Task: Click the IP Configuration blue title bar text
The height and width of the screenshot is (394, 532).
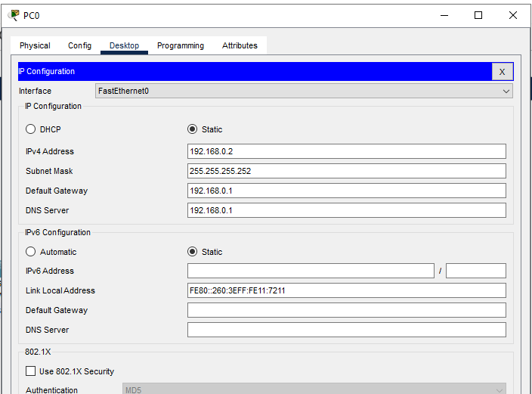Action: [x=47, y=71]
